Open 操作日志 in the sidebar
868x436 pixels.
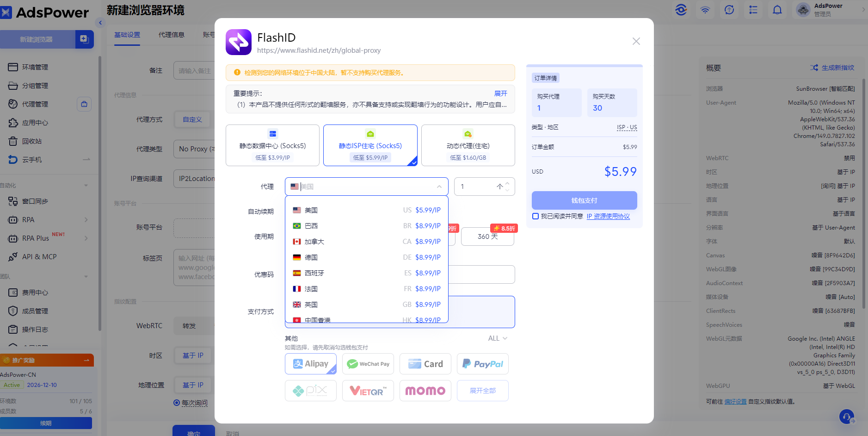pyautogui.click(x=35, y=330)
